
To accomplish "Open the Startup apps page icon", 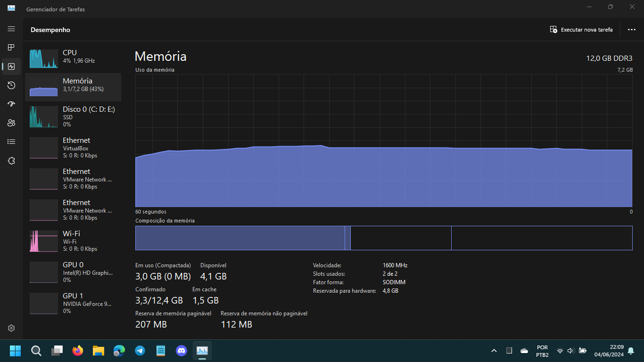I will [x=11, y=104].
